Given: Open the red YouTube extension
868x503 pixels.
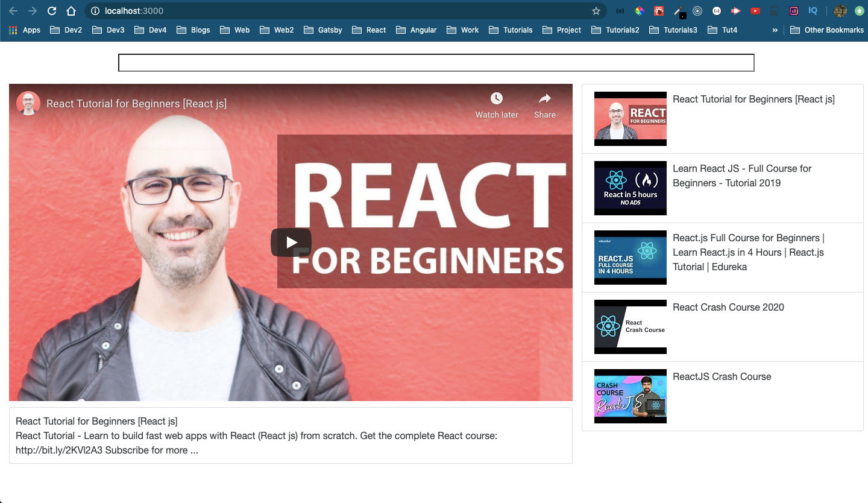Looking at the screenshot, I should [x=755, y=11].
